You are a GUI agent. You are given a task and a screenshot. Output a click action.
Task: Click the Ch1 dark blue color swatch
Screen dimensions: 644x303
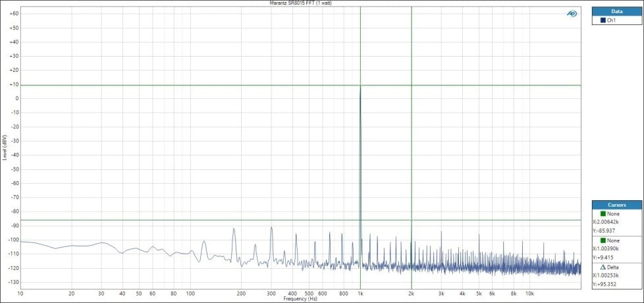click(x=602, y=21)
